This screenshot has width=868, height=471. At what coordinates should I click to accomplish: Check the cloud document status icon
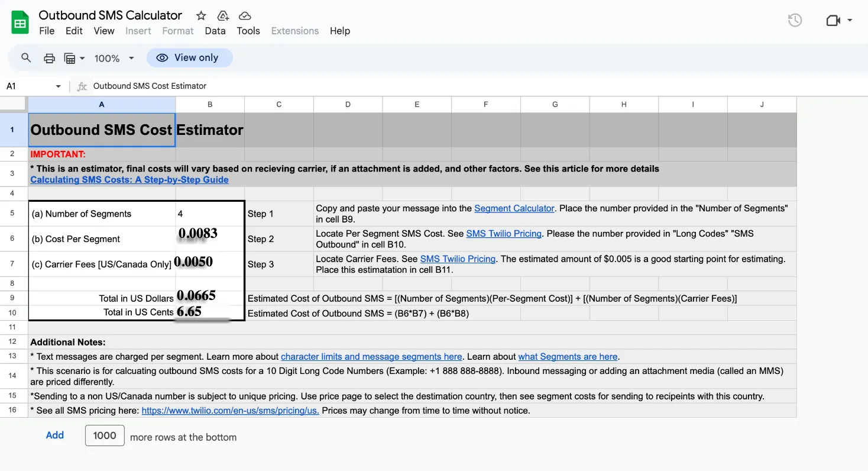245,16
